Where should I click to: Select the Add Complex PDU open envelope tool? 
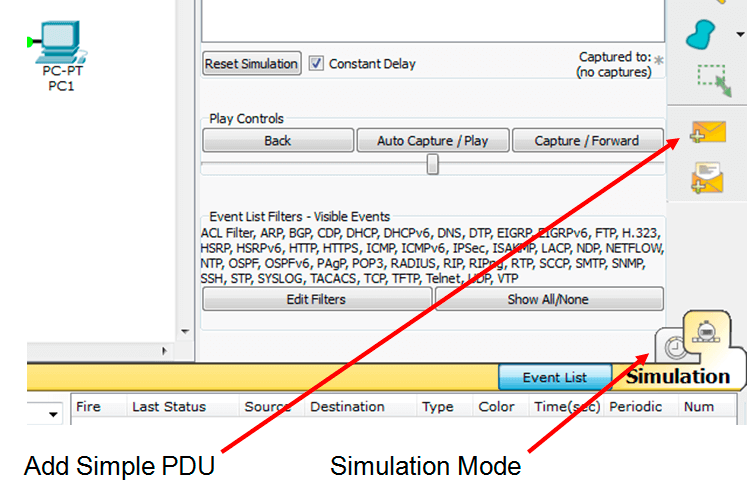coord(707,179)
